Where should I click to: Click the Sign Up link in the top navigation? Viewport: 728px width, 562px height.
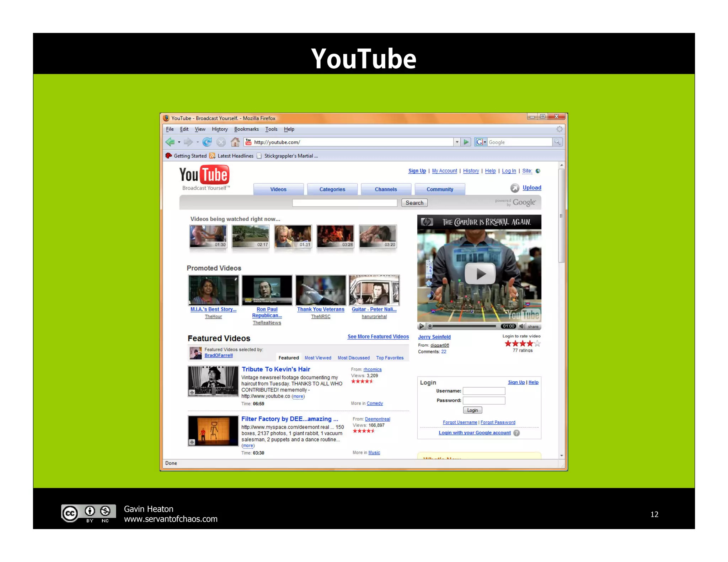click(417, 171)
